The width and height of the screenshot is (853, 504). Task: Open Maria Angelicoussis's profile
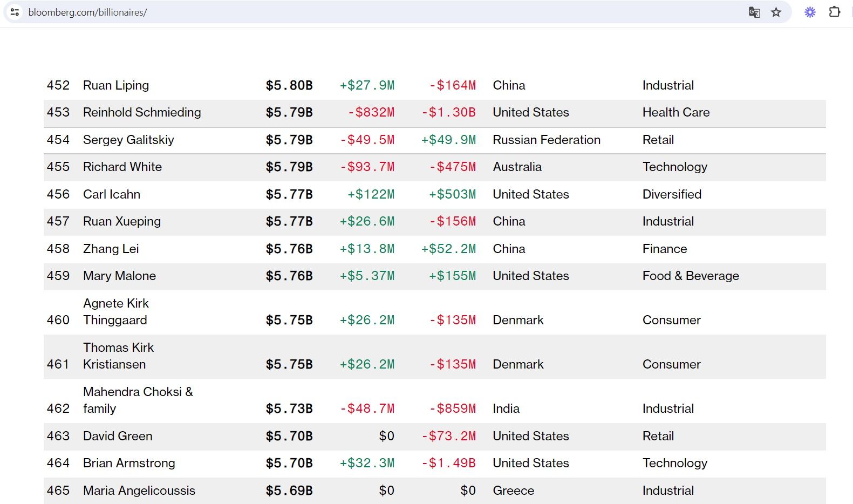pos(139,491)
